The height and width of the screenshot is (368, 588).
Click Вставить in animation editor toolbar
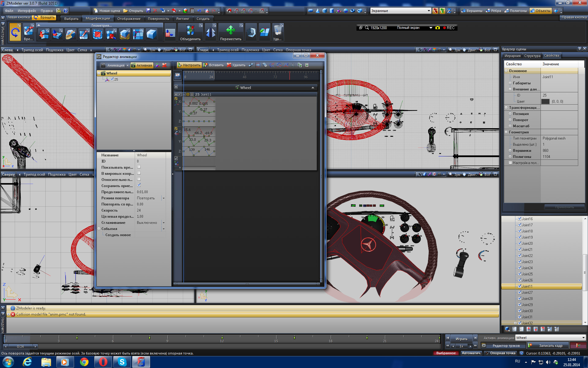[x=213, y=65]
